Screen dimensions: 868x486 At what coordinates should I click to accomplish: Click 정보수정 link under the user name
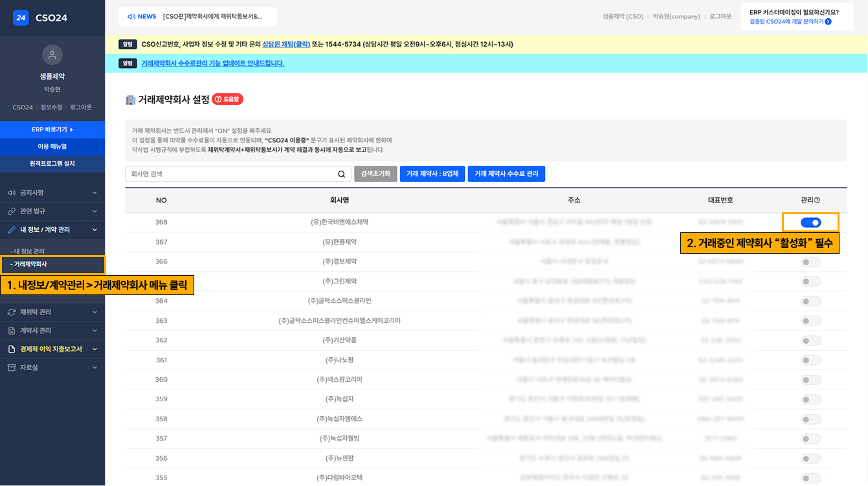pos(51,107)
